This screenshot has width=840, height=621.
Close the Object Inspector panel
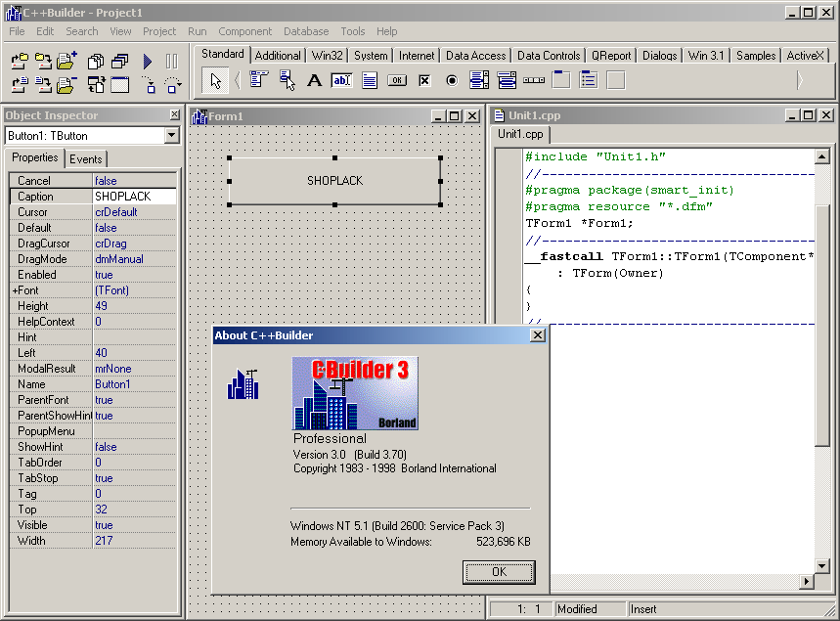click(175, 114)
